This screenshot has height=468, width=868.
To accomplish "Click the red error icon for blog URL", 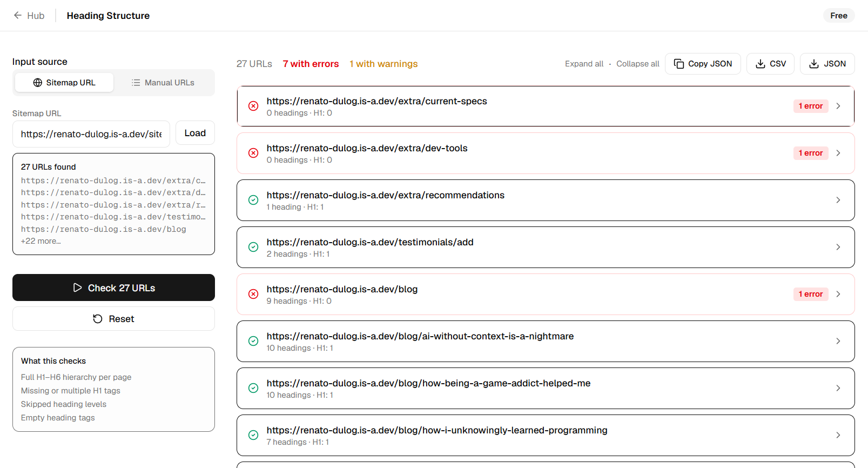I will tap(253, 294).
